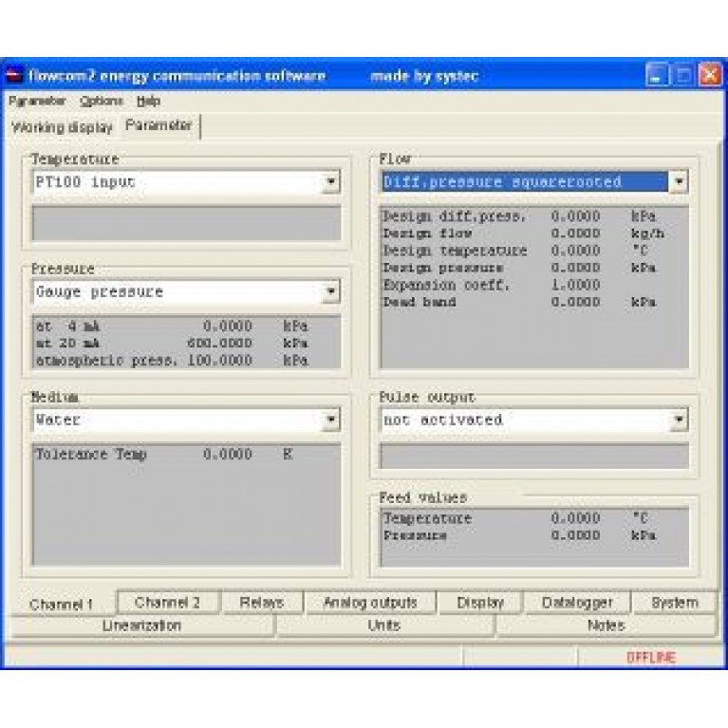Go to the Analog outputs tab
The height and width of the screenshot is (728, 728).
point(369,602)
